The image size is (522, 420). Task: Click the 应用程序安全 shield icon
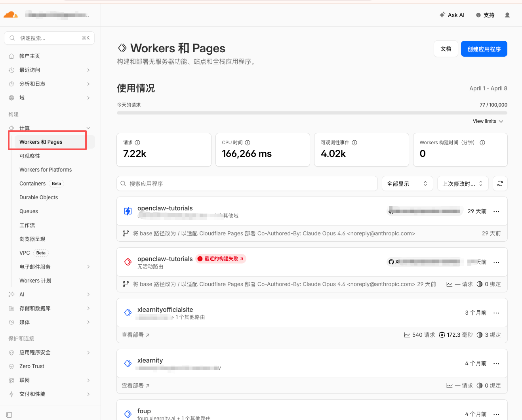coord(11,353)
